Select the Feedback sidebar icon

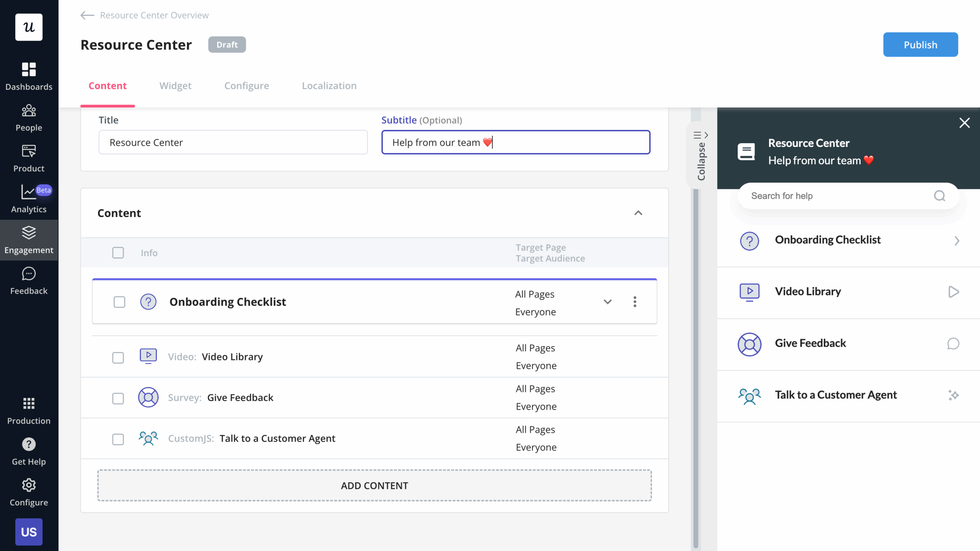(x=29, y=280)
